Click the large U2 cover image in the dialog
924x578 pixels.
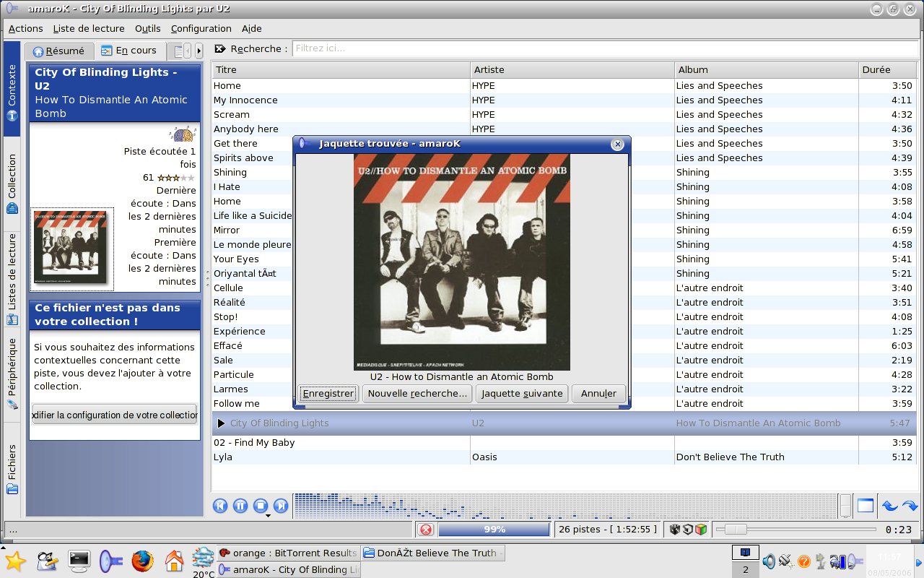(x=462, y=262)
